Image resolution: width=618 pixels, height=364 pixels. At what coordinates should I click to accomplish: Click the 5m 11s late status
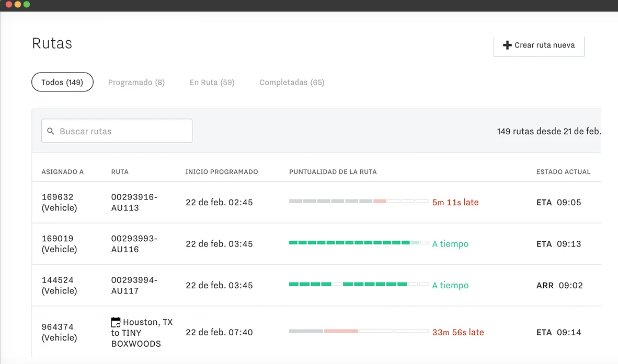point(455,202)
